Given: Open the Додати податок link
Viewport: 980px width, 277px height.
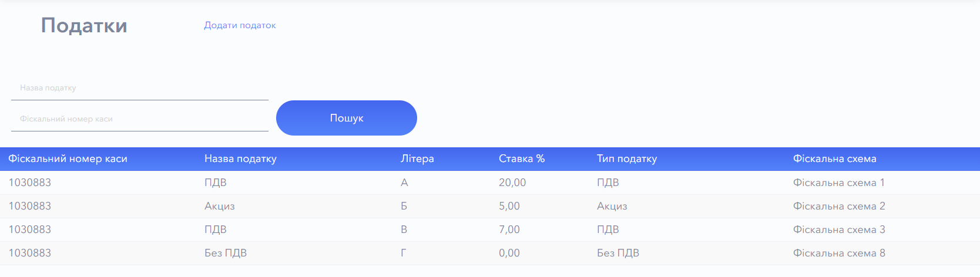Looking at the screenshot, I should coord(240,25).
